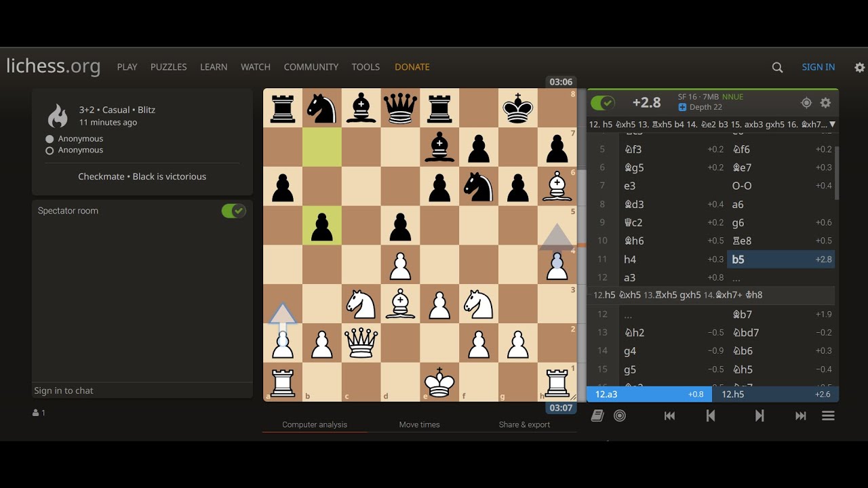The image size is (868, 488).
Task: Select the 12.a3 bar at list bottom
Action: coord(650,394)
